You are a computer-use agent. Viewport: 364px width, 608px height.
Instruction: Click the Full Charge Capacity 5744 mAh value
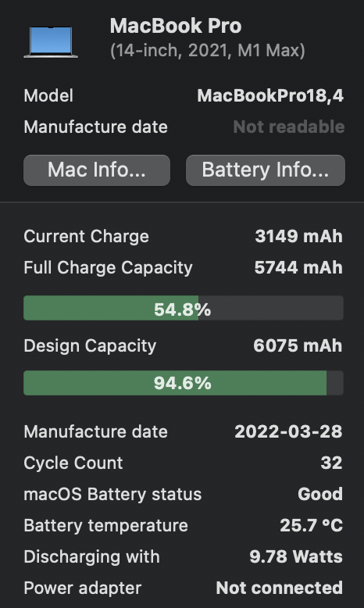pyautogui.click(x=298, y=267)
